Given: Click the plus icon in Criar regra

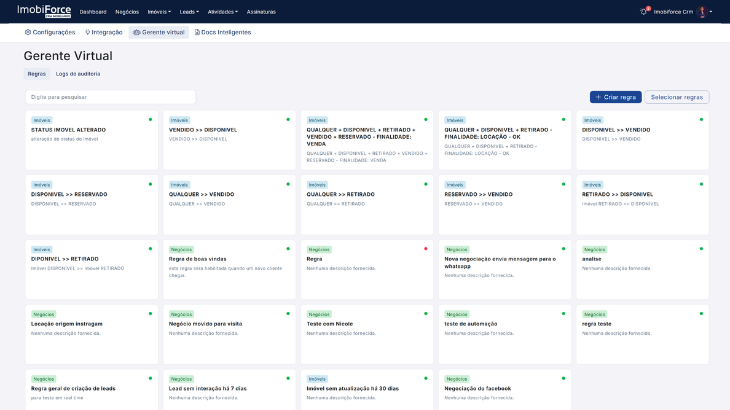Looking at the screenshot, I should (x=598, y=97).
